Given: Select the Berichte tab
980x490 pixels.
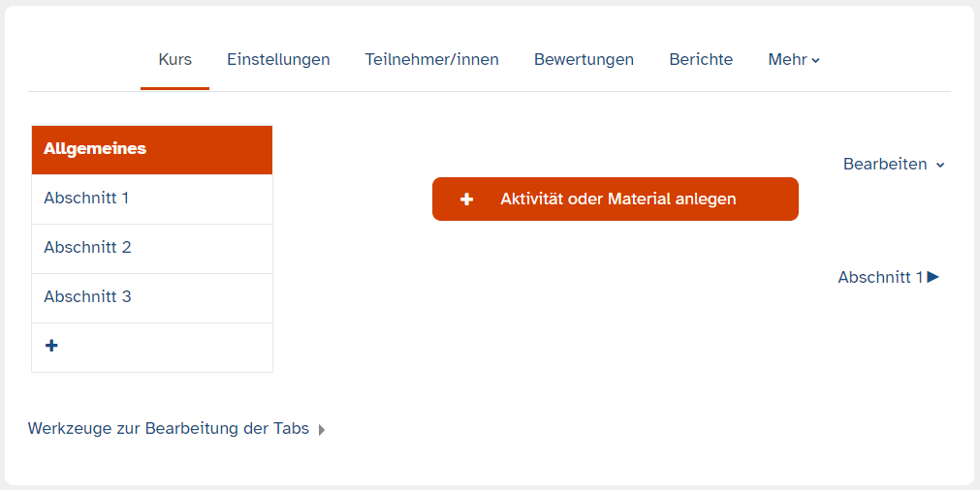Looking at the screenshot, I should pyautogui.click(x=701, y=60).
